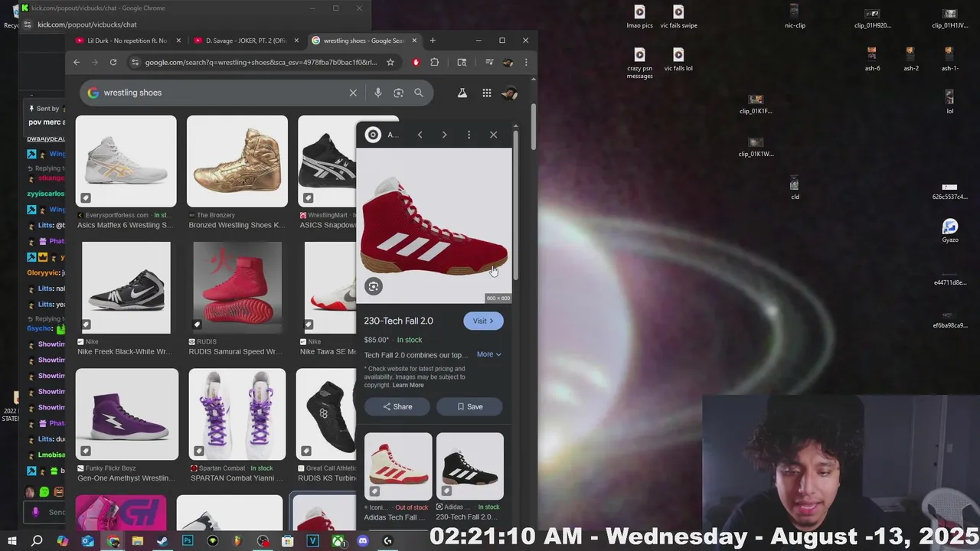Open Windows Start menu
Viewport: 980px width, 551px height.
(x=12, y=541)
